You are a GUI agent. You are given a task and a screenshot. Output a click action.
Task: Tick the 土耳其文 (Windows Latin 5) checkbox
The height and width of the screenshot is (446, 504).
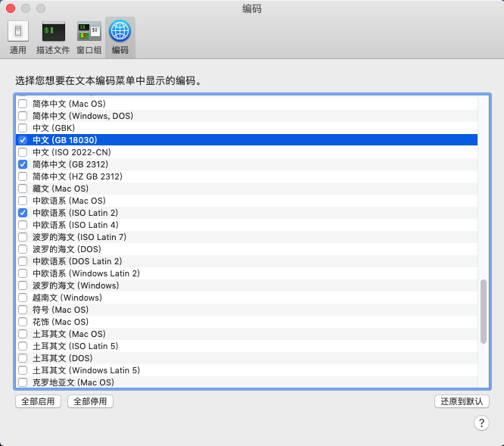point(23,370)
